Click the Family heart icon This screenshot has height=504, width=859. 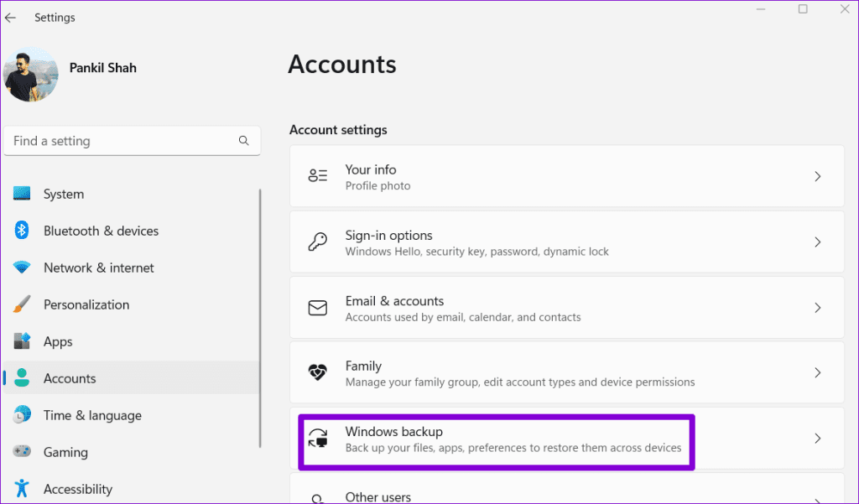click(x=318, y=372)
